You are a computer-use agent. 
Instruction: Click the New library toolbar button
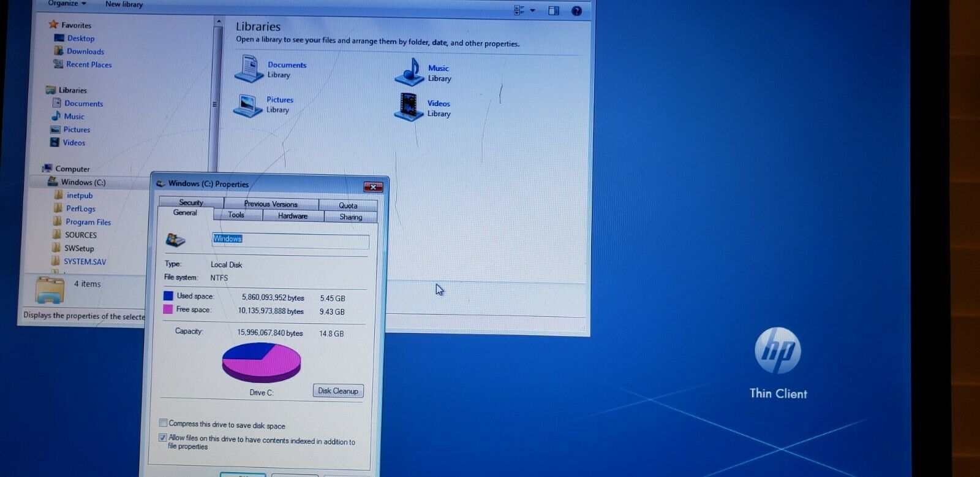pyautogui.click(x=124, y=4)
